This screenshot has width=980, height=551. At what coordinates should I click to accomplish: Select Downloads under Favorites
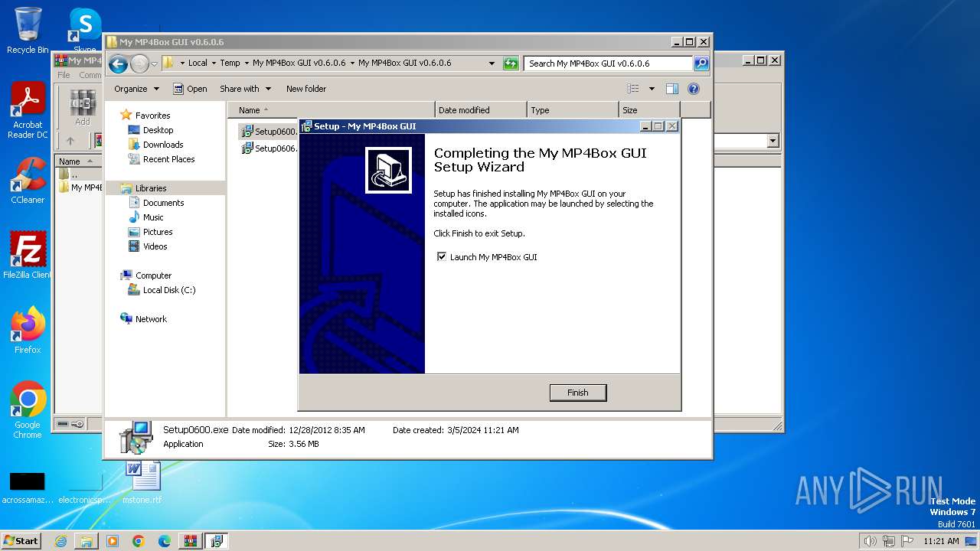pyautogui.click(x=163, y=145)
